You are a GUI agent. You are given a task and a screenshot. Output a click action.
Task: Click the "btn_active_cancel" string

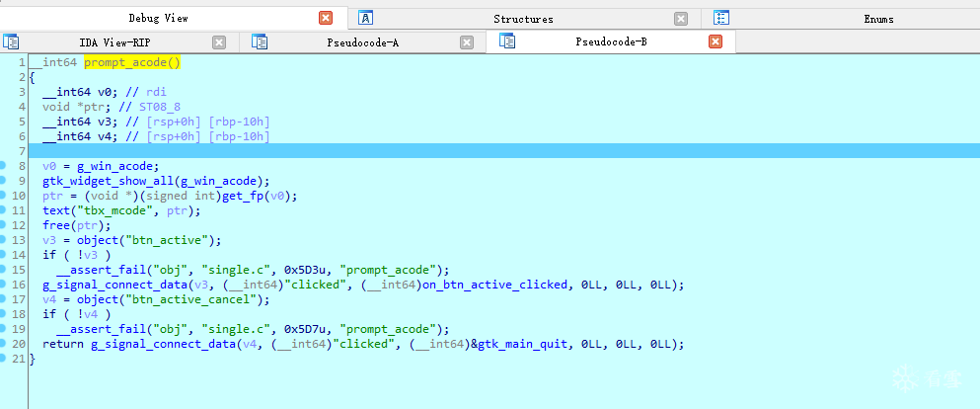coord(192,299)
